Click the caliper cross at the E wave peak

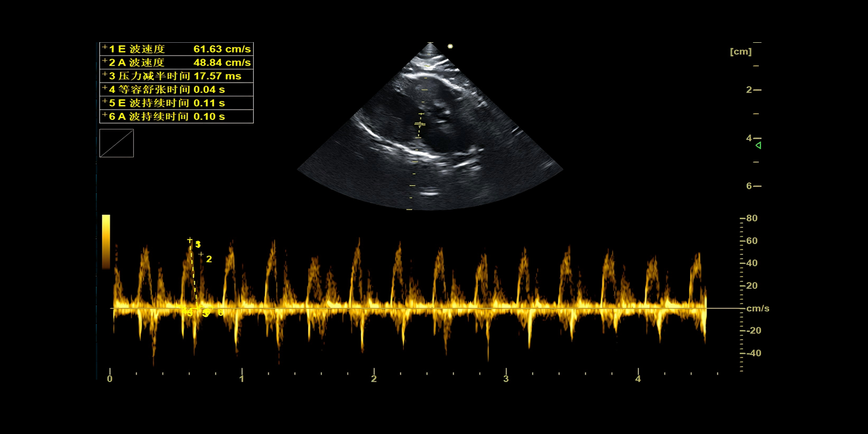190,240
